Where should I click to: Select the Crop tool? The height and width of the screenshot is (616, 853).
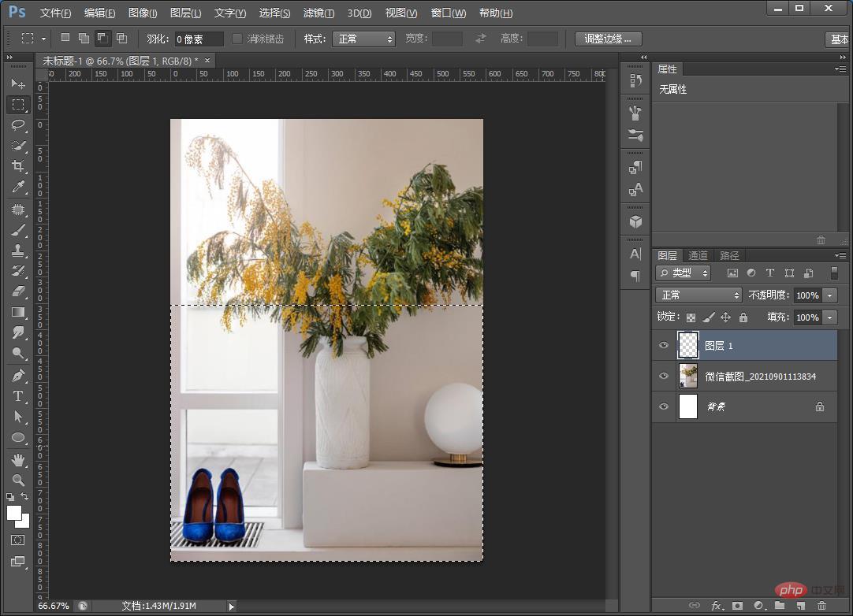(18, 166)
